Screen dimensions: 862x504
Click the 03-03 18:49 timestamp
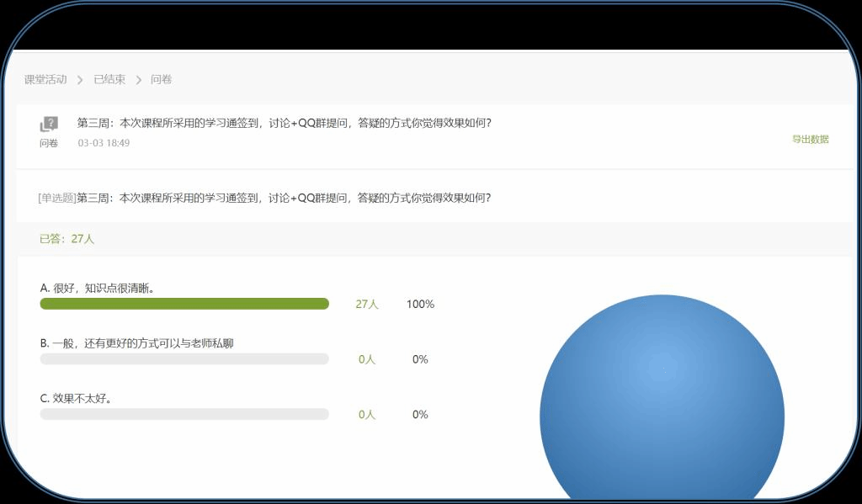104,143
